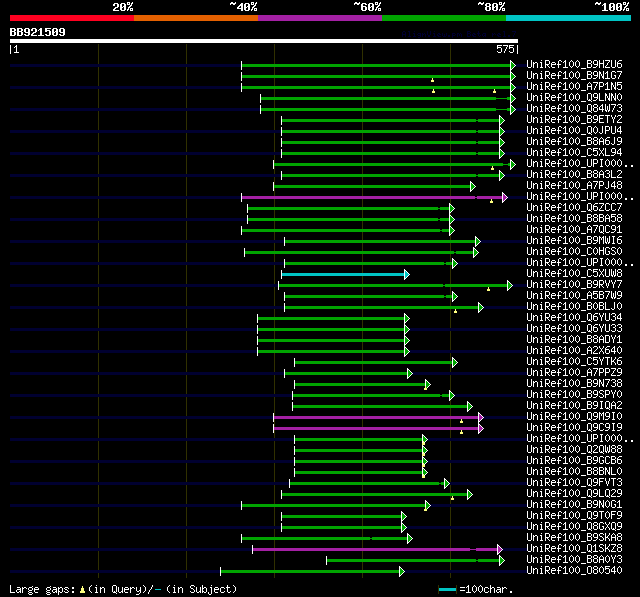The image size is (640, 597).
Task: Pick subject UniRef100_A7QC91
Action: [574, 230]
